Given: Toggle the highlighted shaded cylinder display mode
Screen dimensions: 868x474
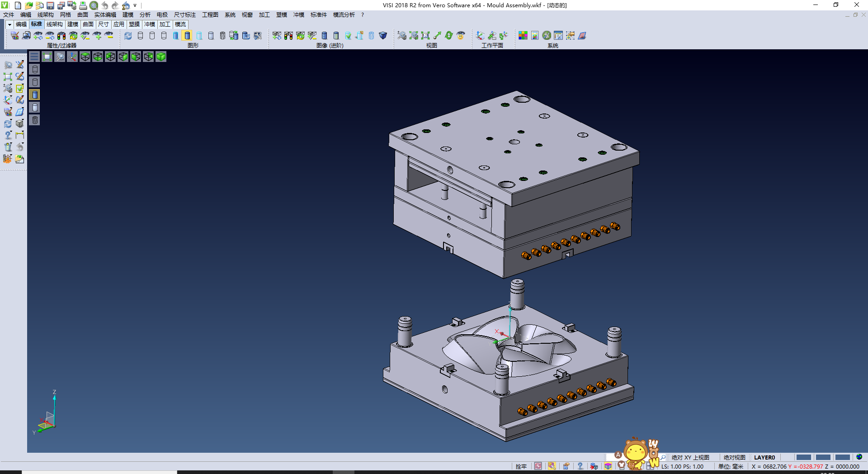Looking at the screenshot, I should 187,35.
